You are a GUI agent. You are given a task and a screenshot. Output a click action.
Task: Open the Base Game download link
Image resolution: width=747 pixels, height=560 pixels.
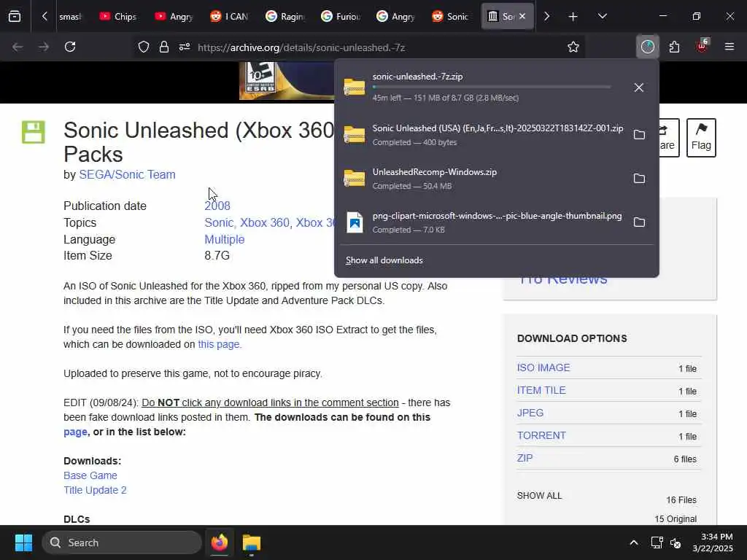pyautogui.click(x=90, y=475)
